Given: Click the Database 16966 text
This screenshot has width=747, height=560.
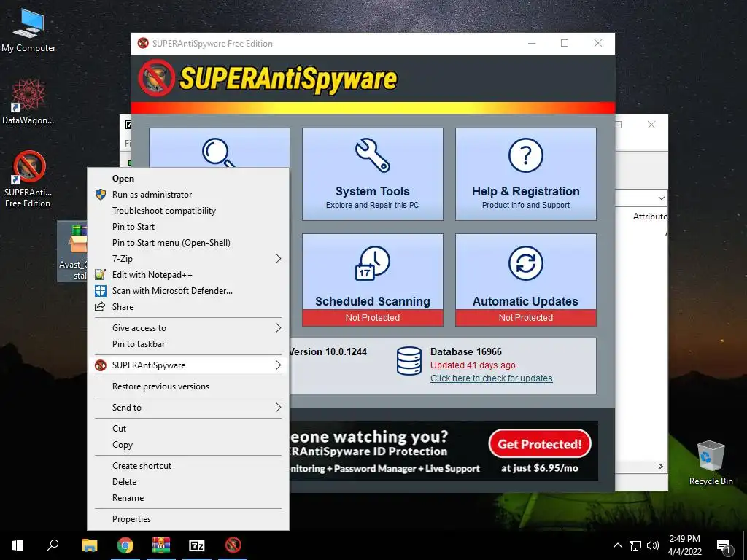Looking at the screenshot, I should pos(466,352).
